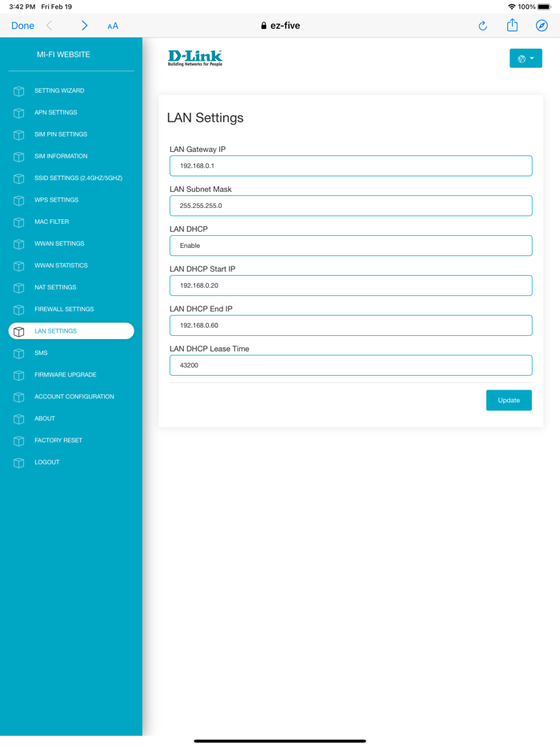This screenshot has height=747, width=560.
Task: Click the cube icon beside APN Settings
Action: (18, 113)
